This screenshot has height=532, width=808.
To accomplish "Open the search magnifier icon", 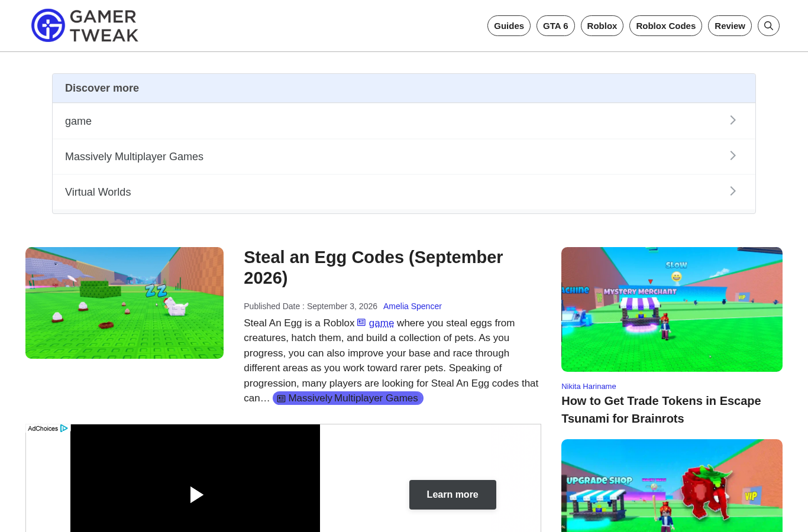I will (768, 25).
